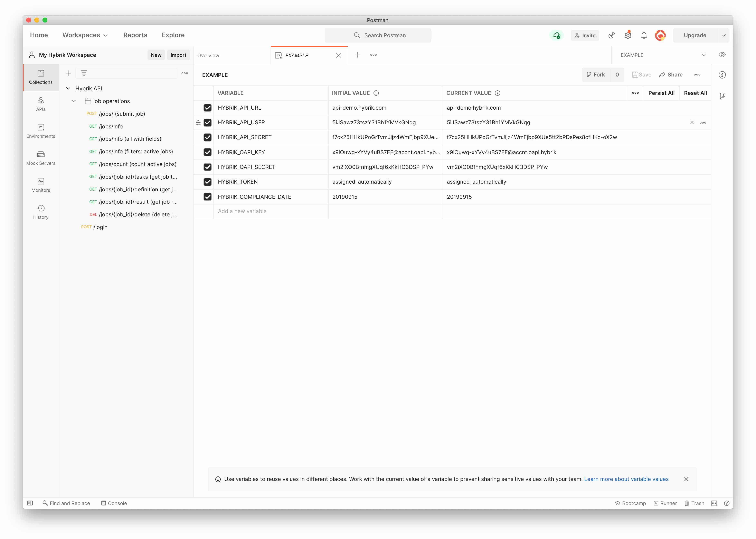Toggle two-pane layout icon in status bar
Screen dimensions: 756x539
[x=714, y=503]
